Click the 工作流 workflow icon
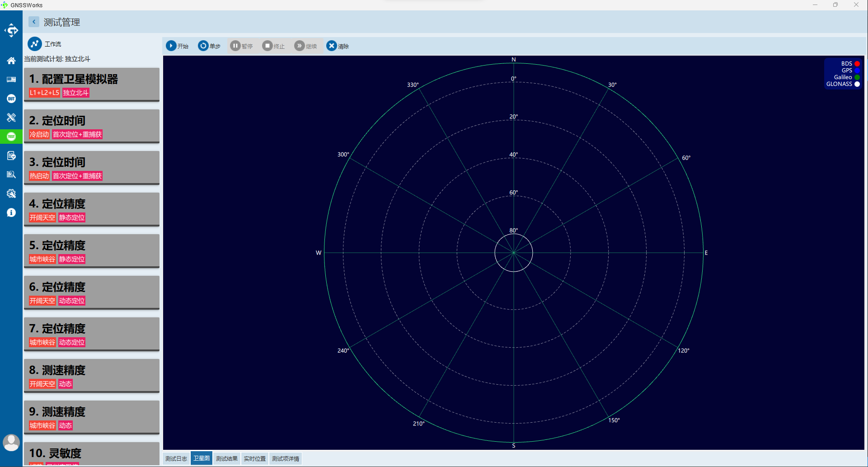 (x=35, y=44)
